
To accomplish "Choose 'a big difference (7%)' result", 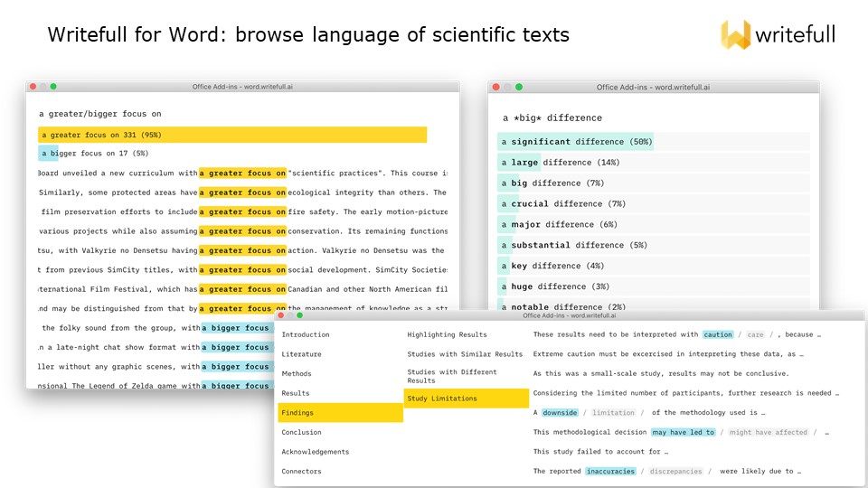I will (653, 183).
